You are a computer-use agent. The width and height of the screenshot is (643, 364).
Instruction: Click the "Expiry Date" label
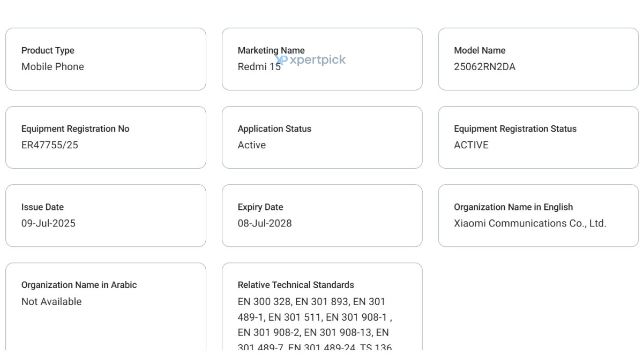pyautogui.click(x=260, y=207)
